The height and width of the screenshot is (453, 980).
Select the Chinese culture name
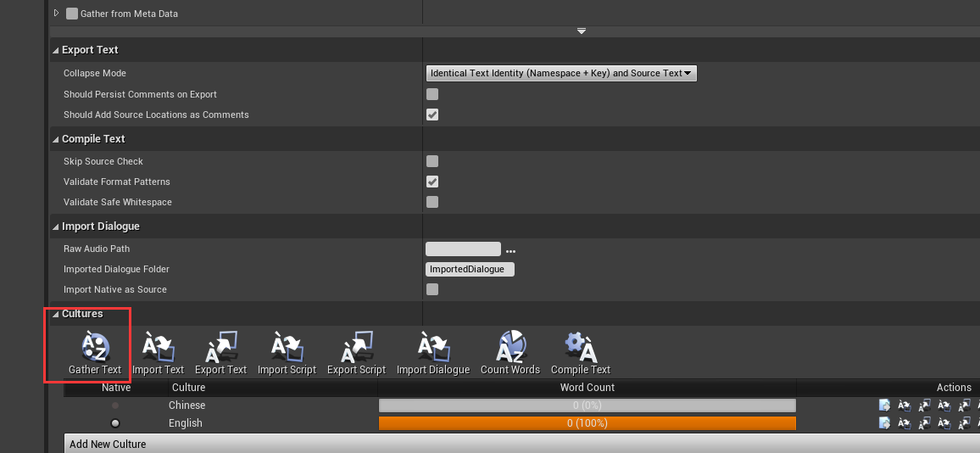pyautogui.click(x=187, y=405)
